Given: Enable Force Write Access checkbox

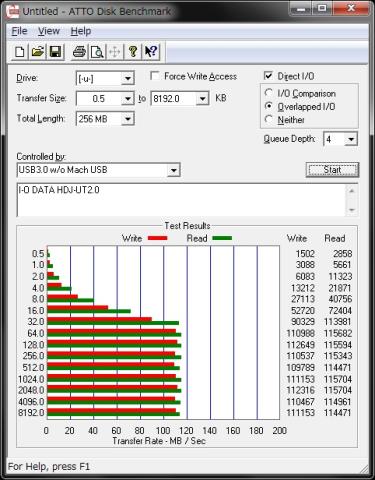Looking at the screenshot, I should click(155, 76).
